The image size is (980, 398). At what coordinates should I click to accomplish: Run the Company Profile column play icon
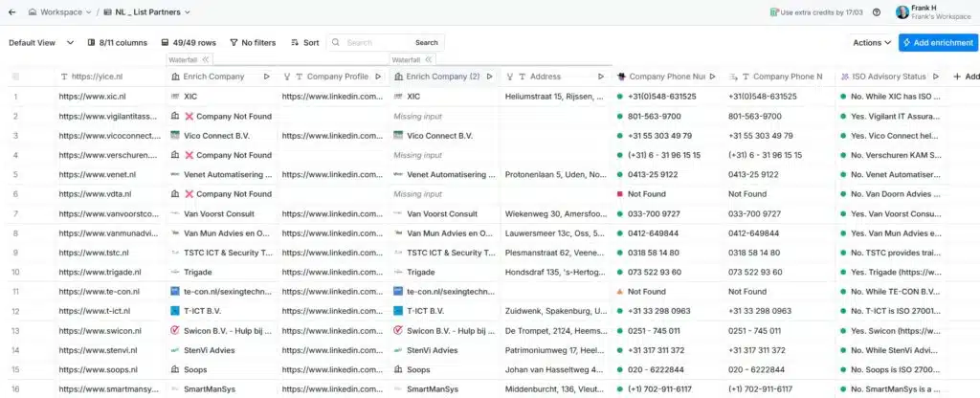pos(378,77)
